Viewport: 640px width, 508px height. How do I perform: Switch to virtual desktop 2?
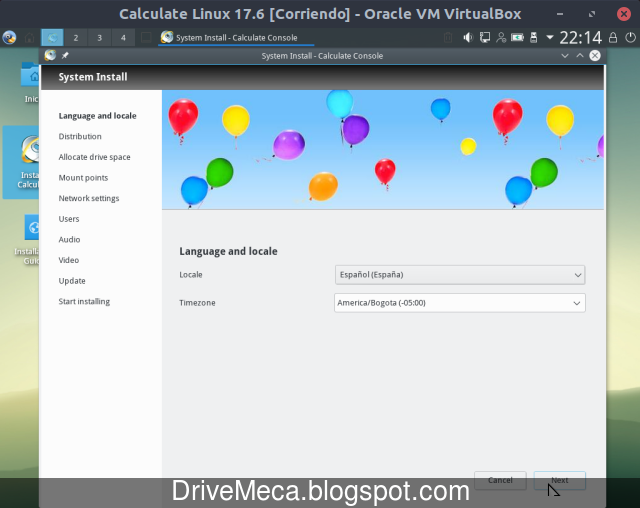pos(76,38)
